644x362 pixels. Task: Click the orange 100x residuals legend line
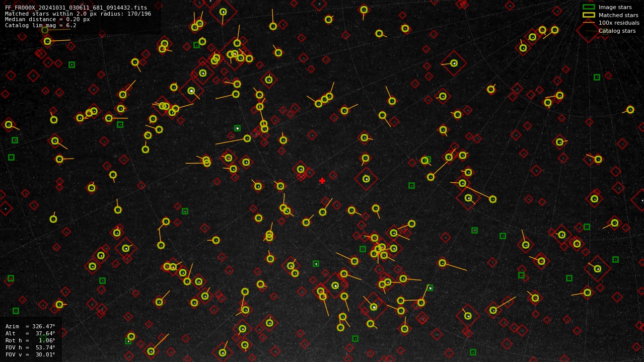tap(589, 23)
